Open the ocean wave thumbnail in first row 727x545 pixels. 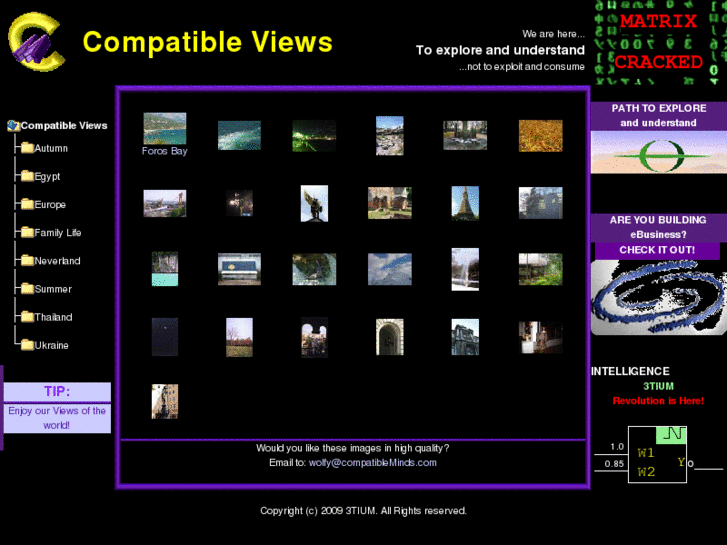point(239,135)
